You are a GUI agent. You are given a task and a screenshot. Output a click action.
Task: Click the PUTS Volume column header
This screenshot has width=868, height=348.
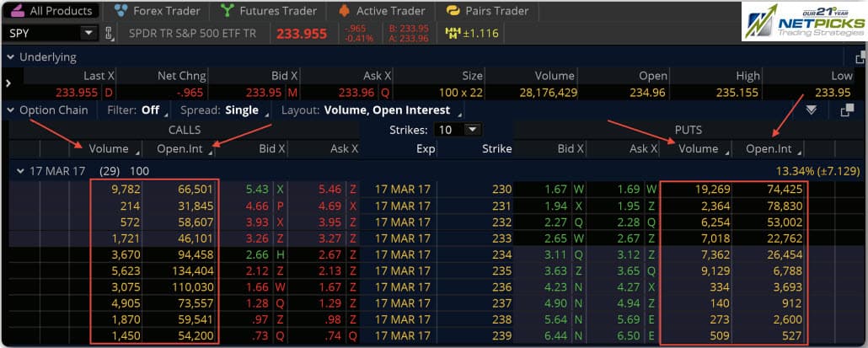pyautogui.click(x=699, y=148)
